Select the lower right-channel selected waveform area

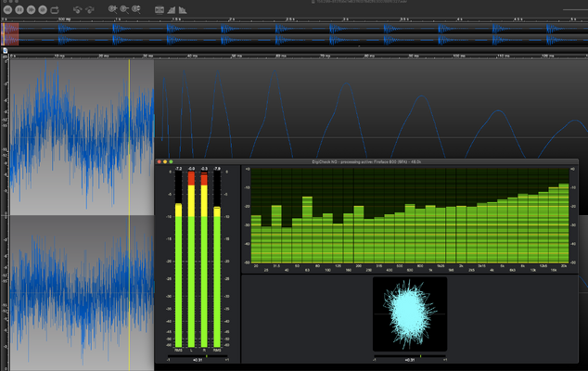pyautogui.click(x=82, y=292)
